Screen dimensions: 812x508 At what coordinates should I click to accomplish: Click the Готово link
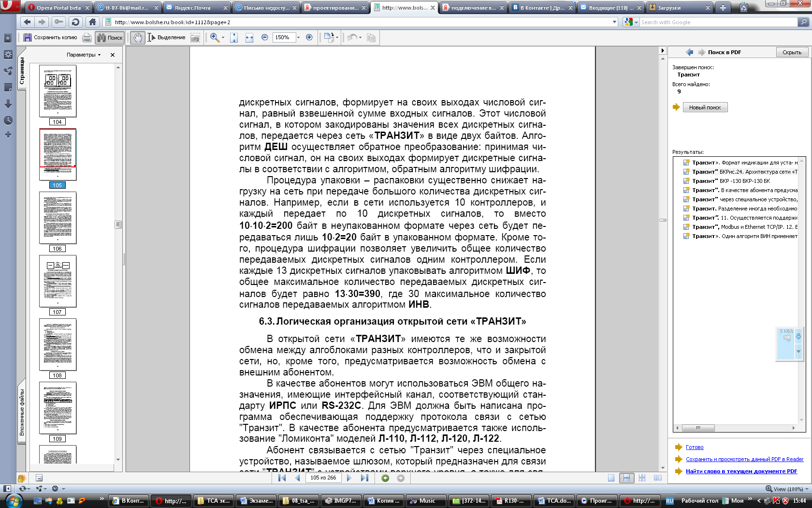coord(695,447)
